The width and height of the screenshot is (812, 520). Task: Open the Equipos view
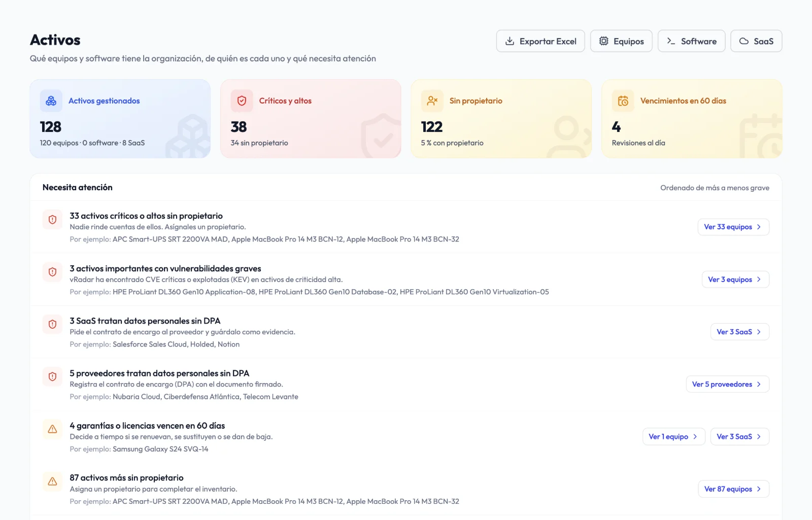click(621, 41)
